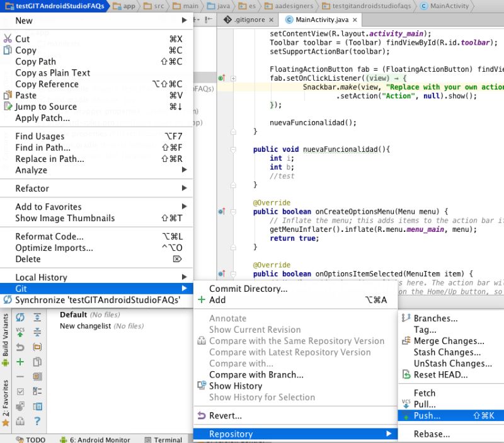
Task: Choose Synchronize 'testGITAndroidStudioFAQs' menu item
Action: coord(96,300)
